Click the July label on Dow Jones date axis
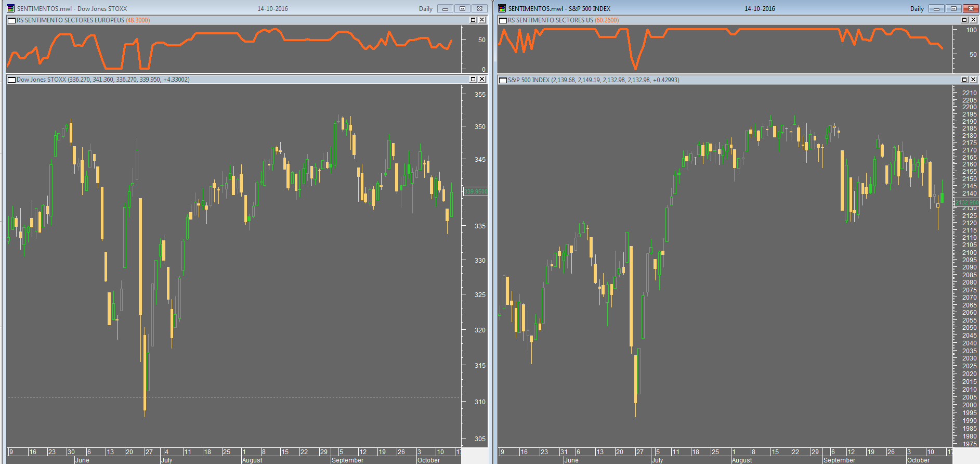Image resolution: width=980 pixels, height=464 pixels. pyautogui.click(x=166, y=460)
